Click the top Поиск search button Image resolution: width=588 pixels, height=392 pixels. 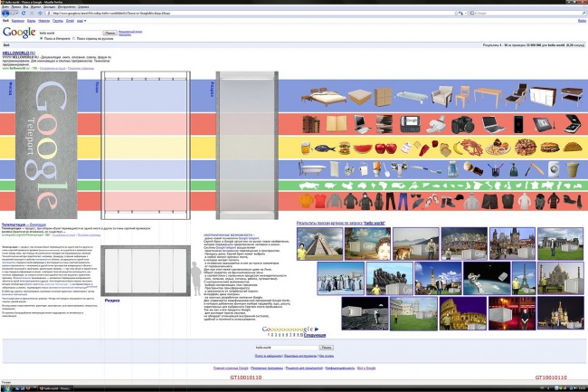pos(109,33)
